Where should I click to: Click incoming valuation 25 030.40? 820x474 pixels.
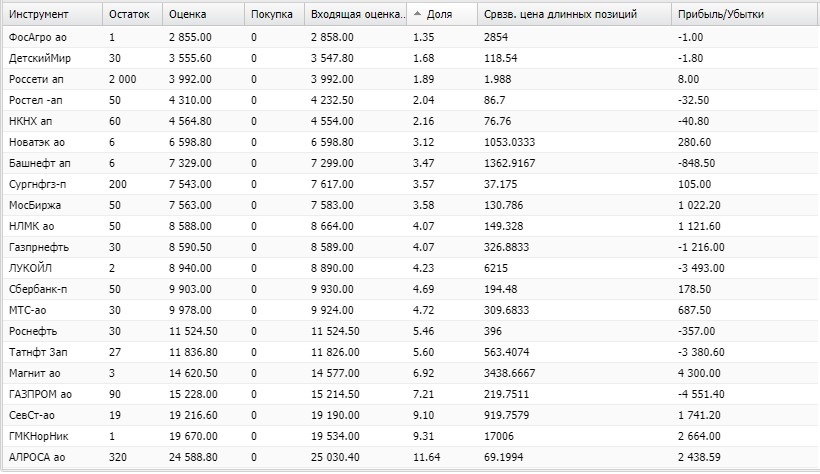click(335, 457)
